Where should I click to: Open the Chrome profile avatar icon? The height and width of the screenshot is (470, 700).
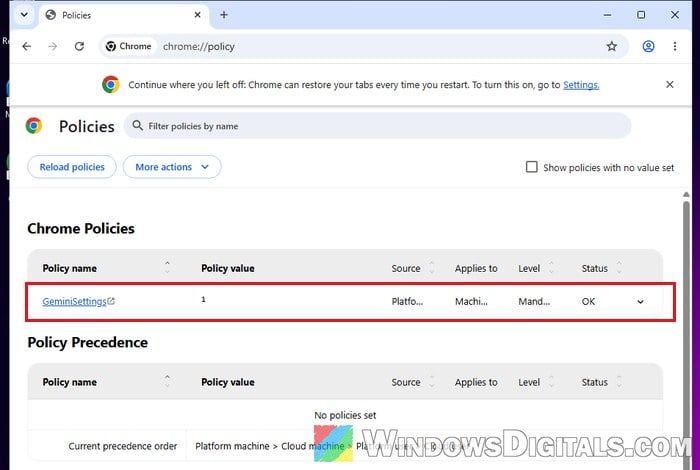tap(648, 46)
